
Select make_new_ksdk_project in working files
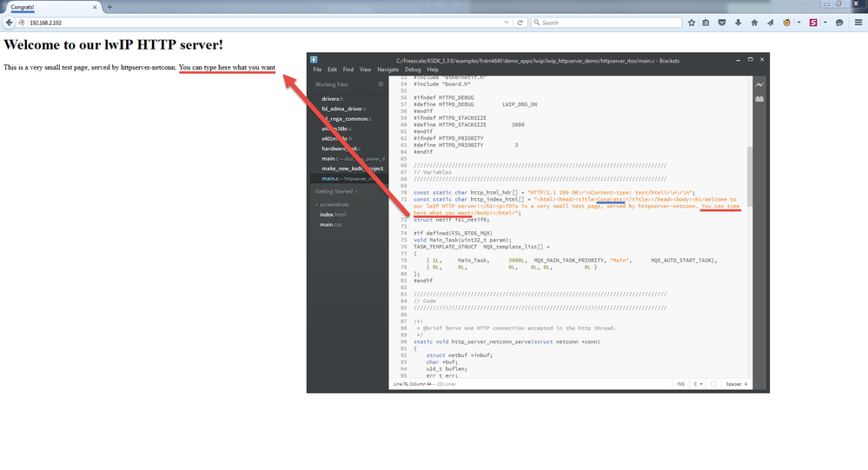point(353,169)
